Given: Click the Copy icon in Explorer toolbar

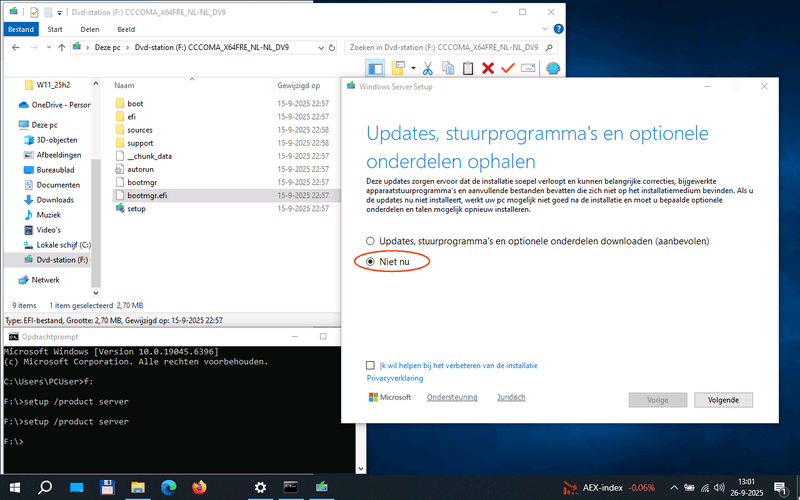Looking at the screenshot, I should tap(448, 68).
